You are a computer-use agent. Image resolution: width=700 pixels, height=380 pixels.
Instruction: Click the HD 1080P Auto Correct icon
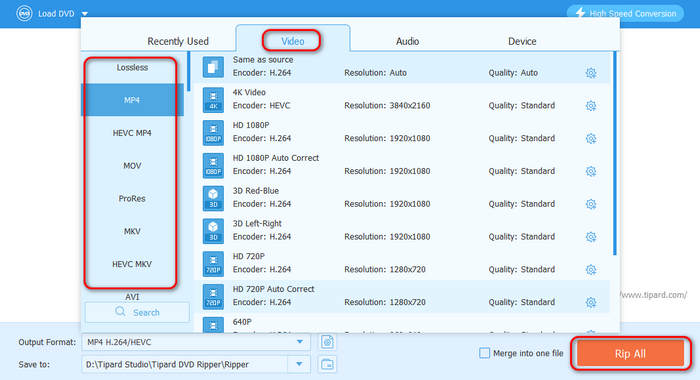click(213, 165)
